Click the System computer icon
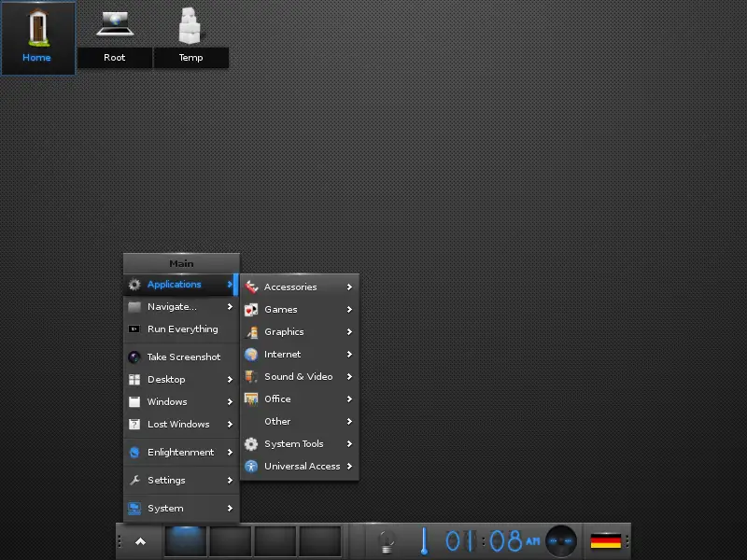This screenshot has height=560, width=747. [134, 508]
